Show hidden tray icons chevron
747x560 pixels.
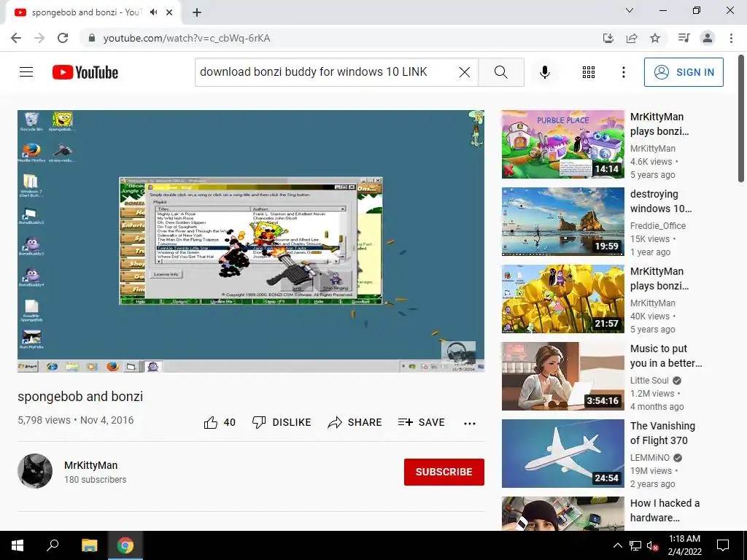coord(617,545)
